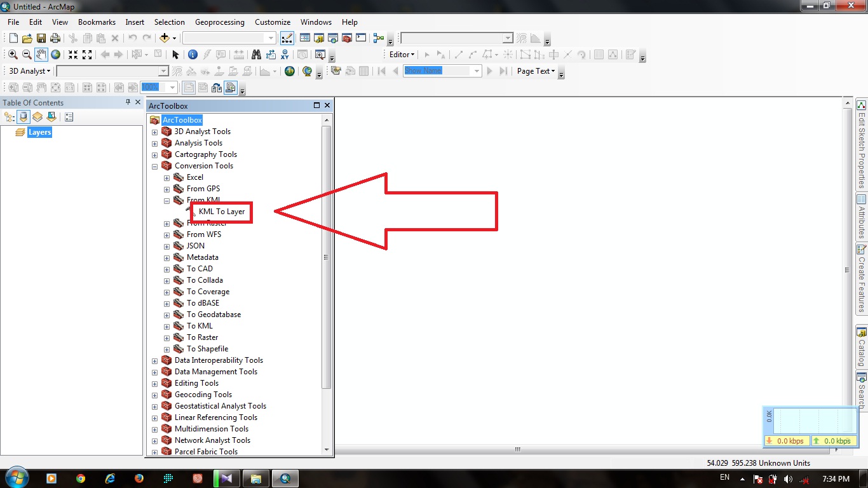This screenshot has width=868, height=488.
Task: Open ArcToolbox red toolbox toolbar icon
Action: [x=346, y=38]
